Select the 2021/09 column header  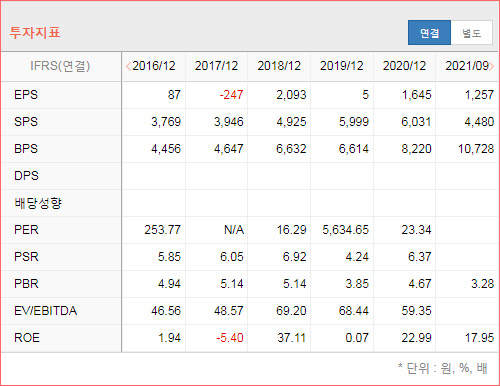coord(467,66)
